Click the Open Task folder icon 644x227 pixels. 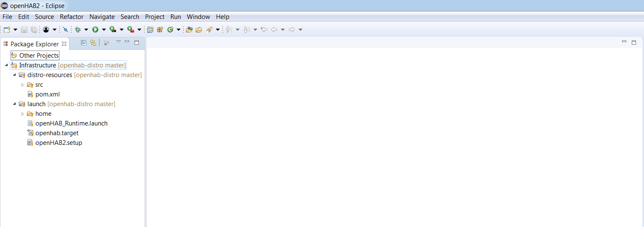(x=199, y=29)
